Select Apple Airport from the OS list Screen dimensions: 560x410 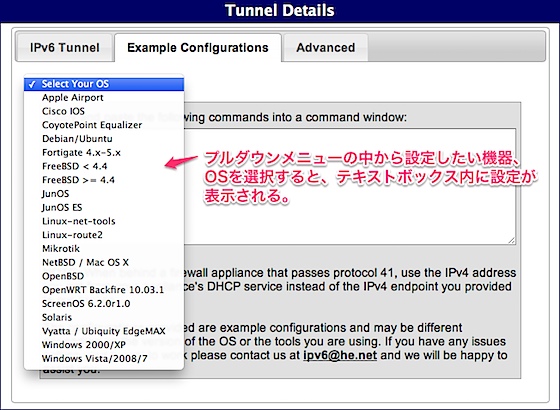pos(104,98)
